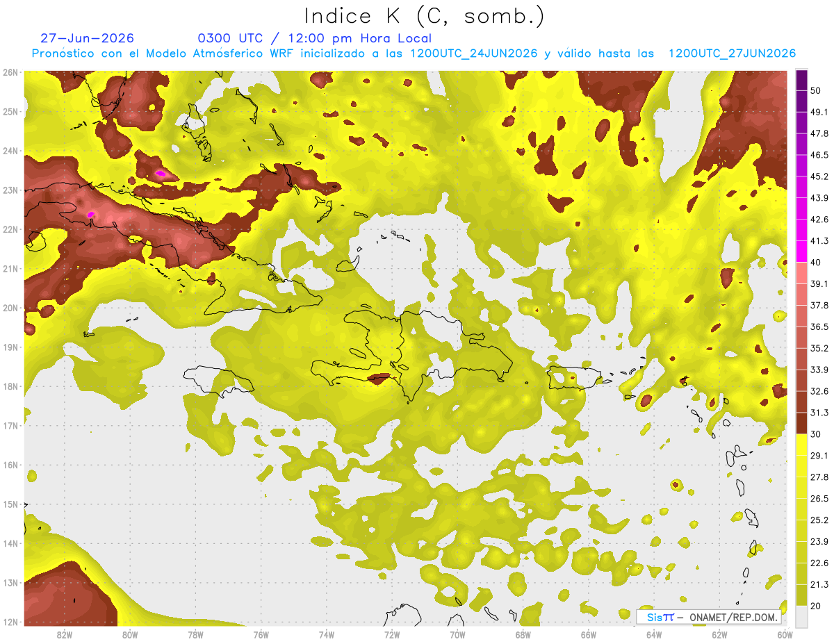The height and width of the screenshot is (644, 834).
Task: Click the 13N latitude label
Action: click(x=10, y=583)
